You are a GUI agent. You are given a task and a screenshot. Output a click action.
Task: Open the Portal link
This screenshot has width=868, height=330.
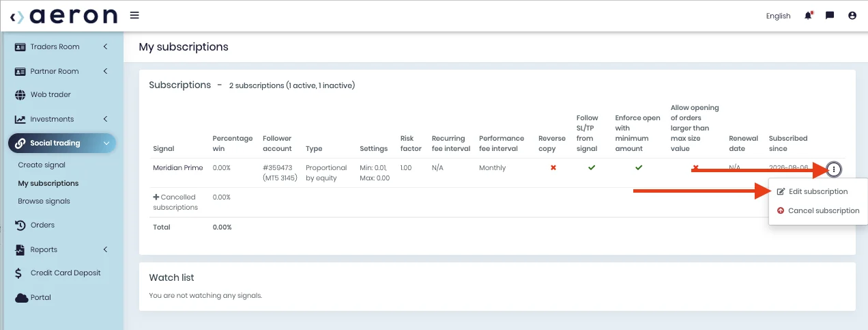[x=40, y=297]
